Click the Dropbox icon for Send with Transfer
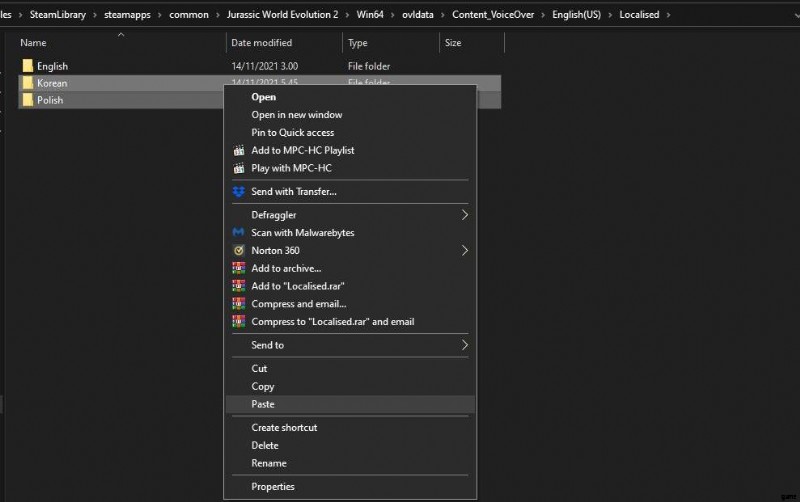This screenshot has height=502, width=800. click(238, 192)
